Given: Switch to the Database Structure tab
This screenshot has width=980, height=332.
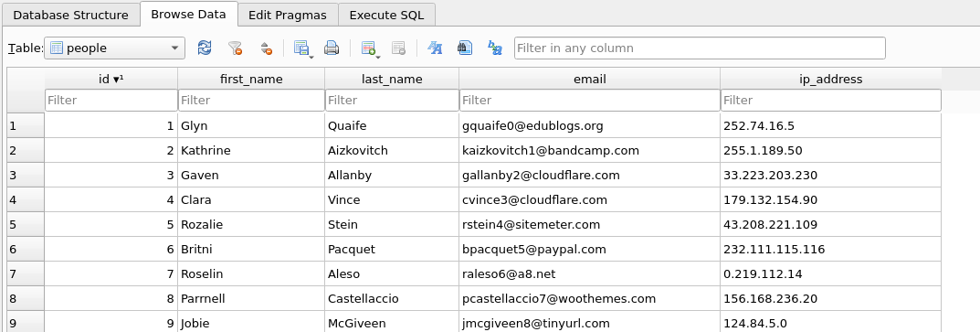Looking at the screenshot, I should 70,15.
